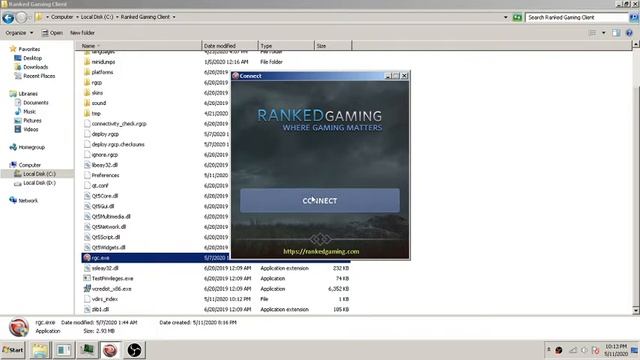Close the Connect dialog window

(x=404, y=76)
